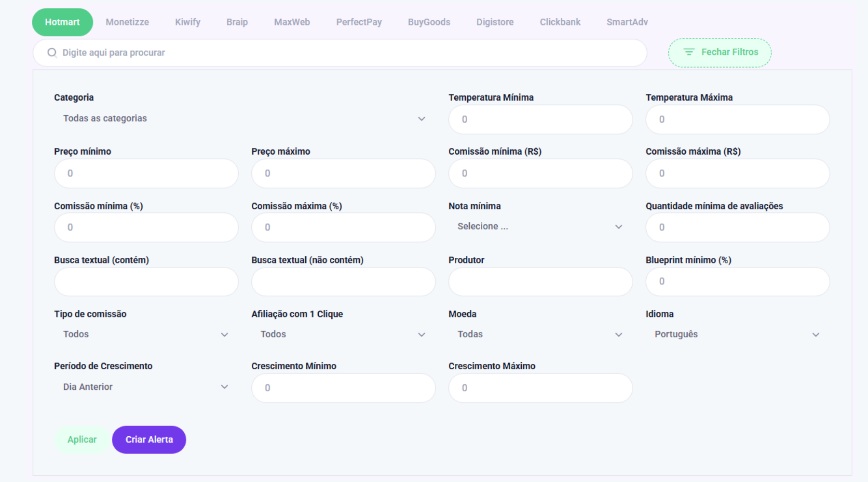
Task: Expand the Moeda dropdown
Action: coord(540,335)
